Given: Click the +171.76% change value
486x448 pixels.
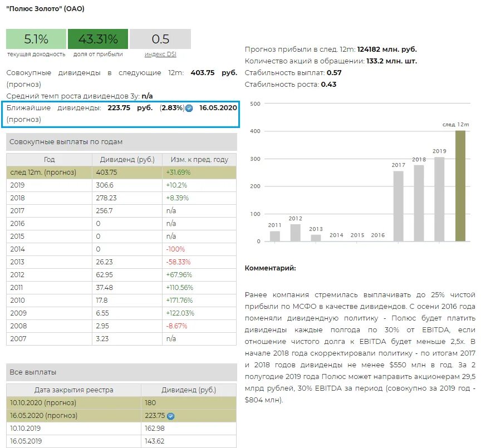Looking at the screenshot, I should pos(179,301).
